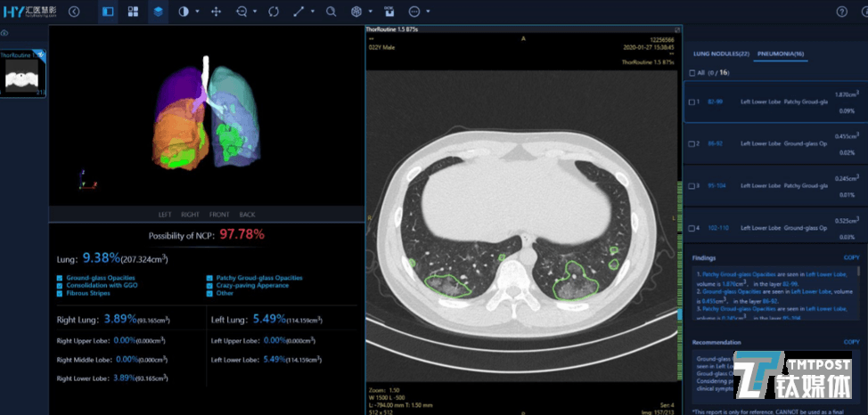Select the 3D layers stack icon
868x415 pixels.
coord(158,12)
